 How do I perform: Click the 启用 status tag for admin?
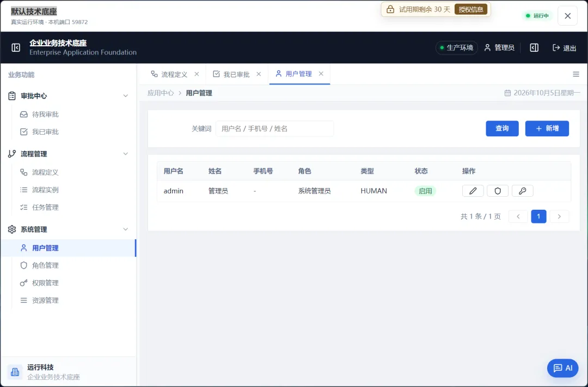pos(425,191)
